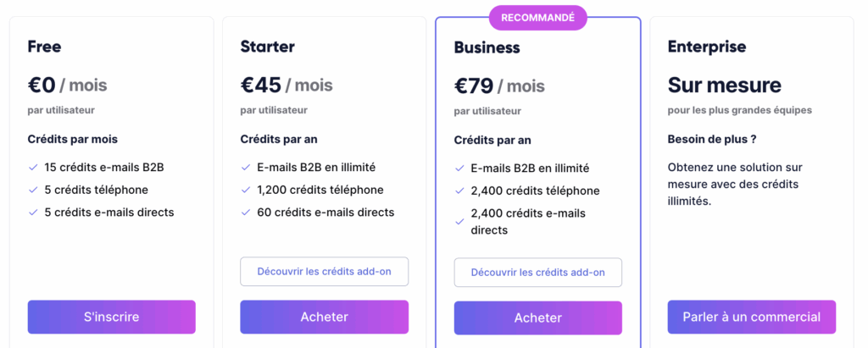Select the Free plan title
The height and width of the screenshot is (348, 868).
[x=44, y=47]
